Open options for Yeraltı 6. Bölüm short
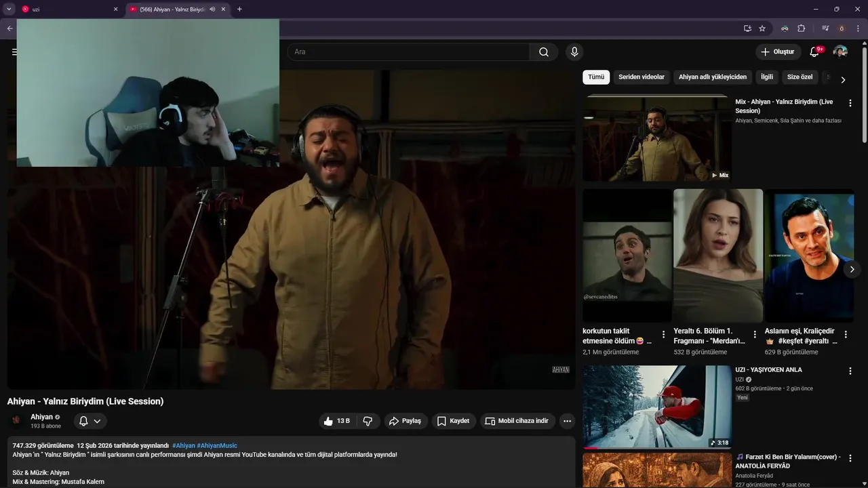868x488 pixels. 755,334
